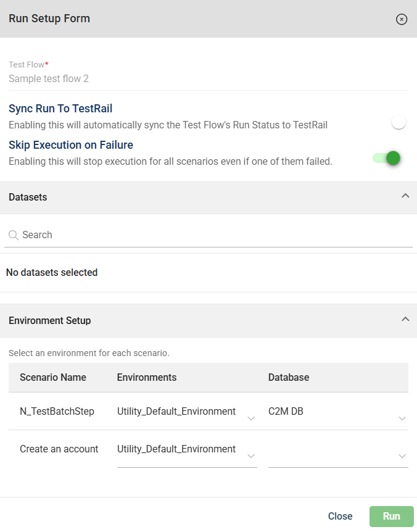Click the magnifier icon in dataset search
The width and height of the screenshot is (417, 532).
coord(14,235)
